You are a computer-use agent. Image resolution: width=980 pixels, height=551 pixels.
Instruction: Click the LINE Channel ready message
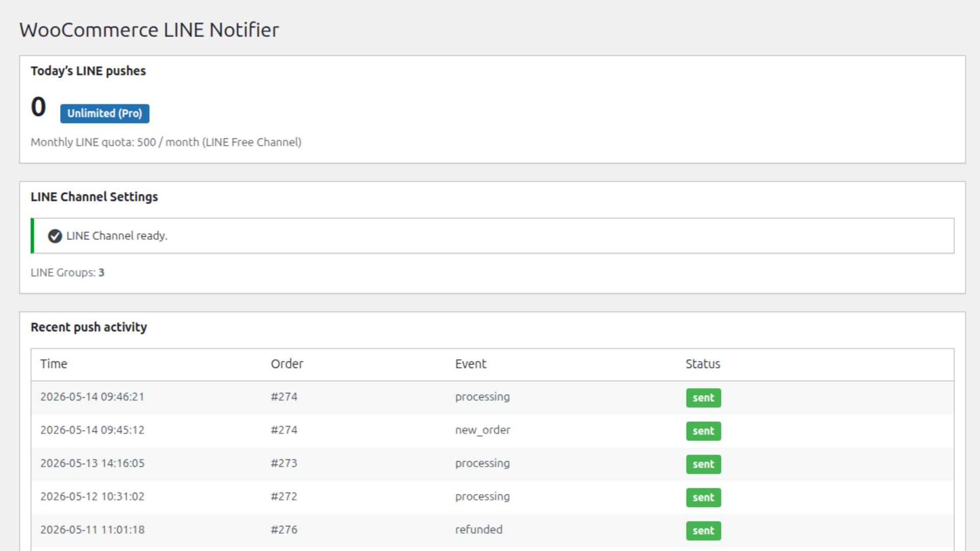click(x=117, y=236)
